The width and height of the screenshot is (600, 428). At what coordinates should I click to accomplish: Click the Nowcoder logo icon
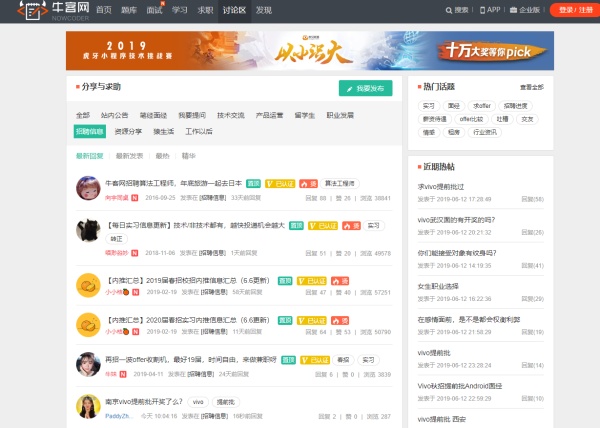coord(33,10)
